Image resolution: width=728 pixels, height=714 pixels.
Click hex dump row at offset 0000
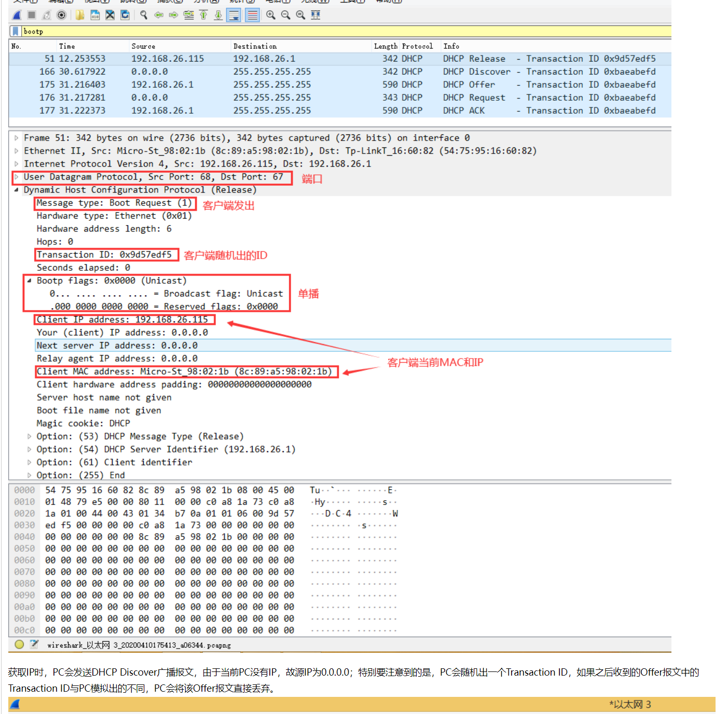click(206, 490)
